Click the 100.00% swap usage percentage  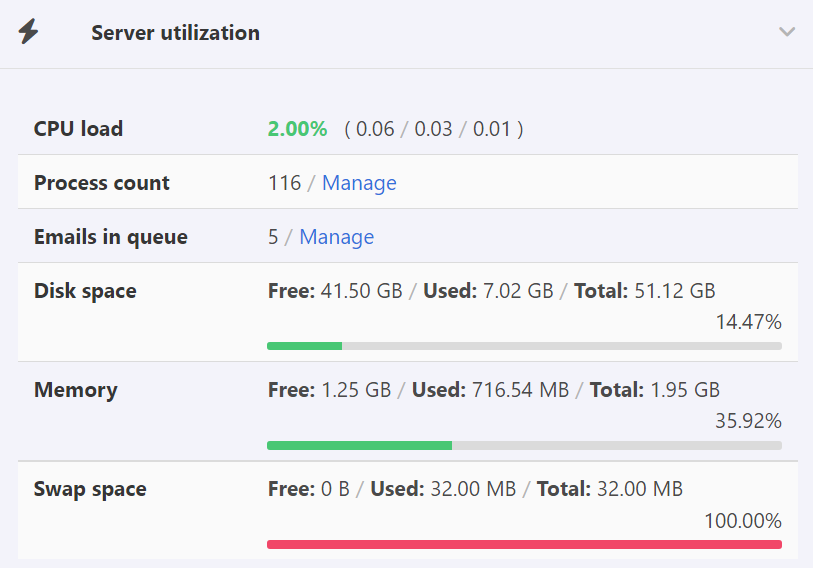(741, 520)
